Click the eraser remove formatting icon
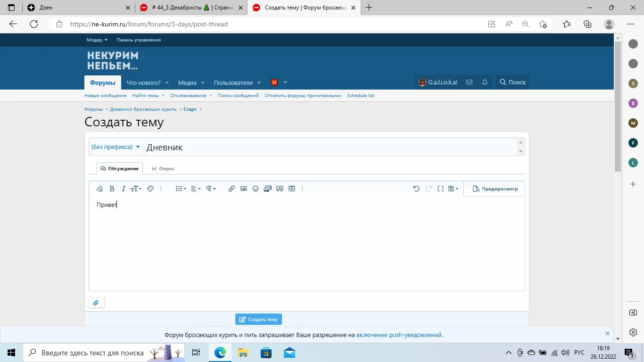 tap(99, 189)
